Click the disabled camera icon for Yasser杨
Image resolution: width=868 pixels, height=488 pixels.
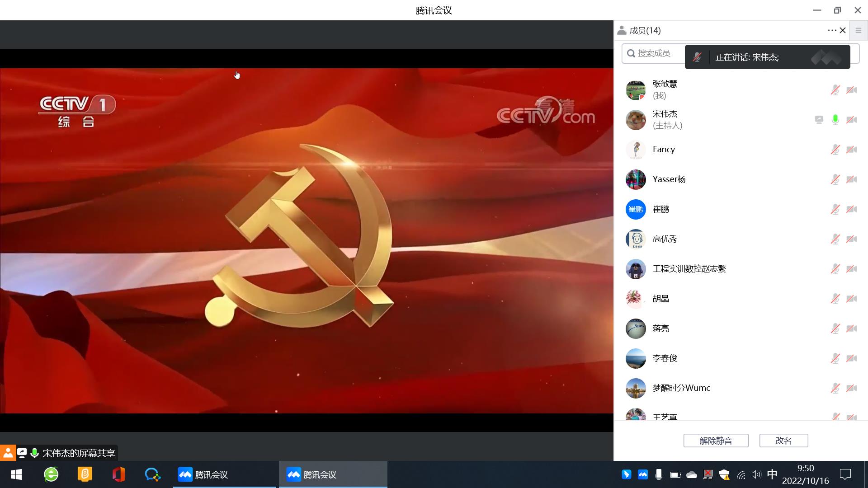tap(851, 179)
